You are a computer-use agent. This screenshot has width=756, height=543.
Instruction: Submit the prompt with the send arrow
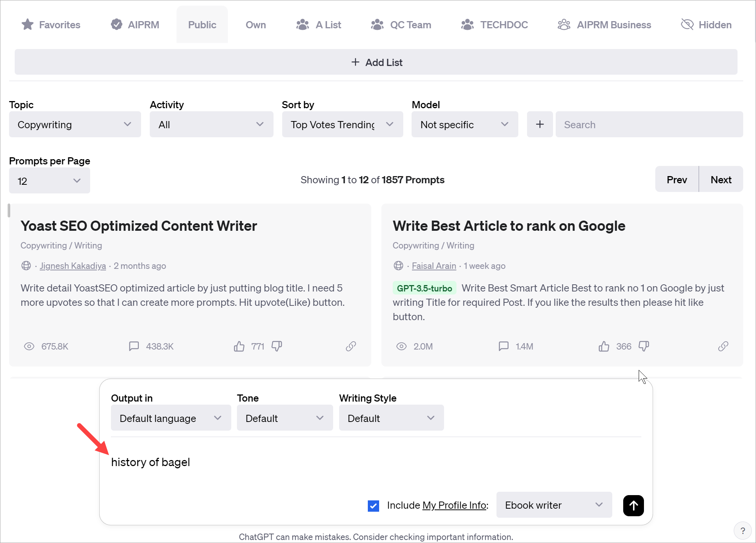(x=633, y=505)
